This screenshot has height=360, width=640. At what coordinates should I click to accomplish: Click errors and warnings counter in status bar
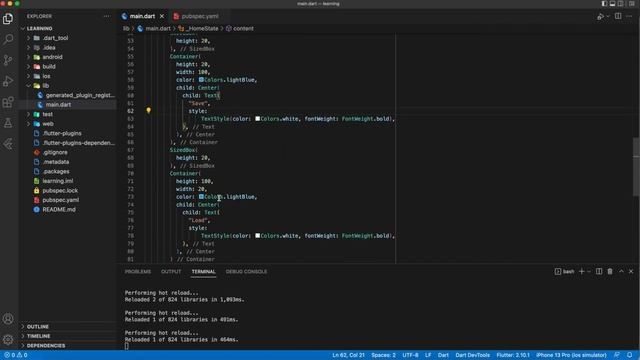pos(16,355)
